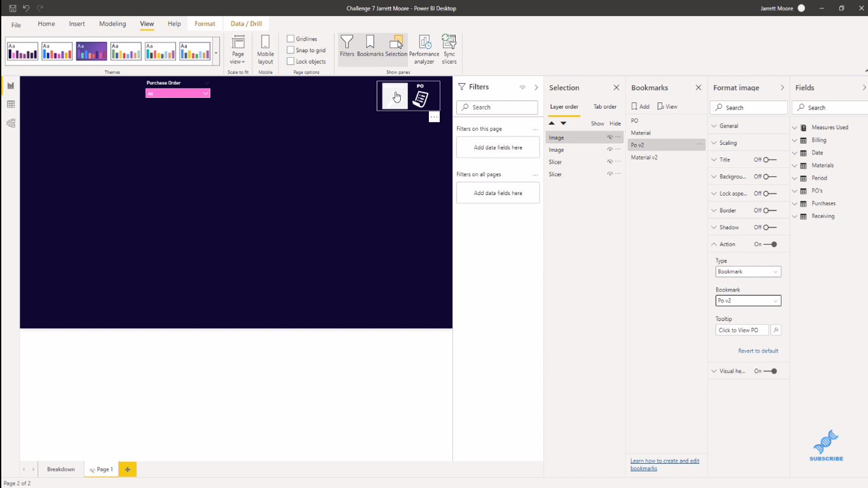This screenshot has height=488, width=868.
Task: Switch to Mobile layout
Action: point(266,50)
